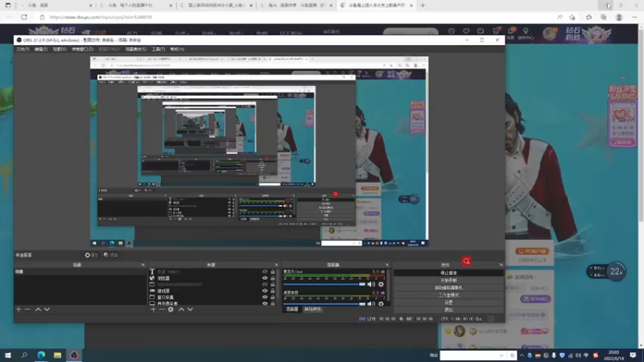Switch to the first Douyu search browser tab
Image resolution: width=644 pixels, height=362 pixels.
pyautogui.click(x=56, y=6)
